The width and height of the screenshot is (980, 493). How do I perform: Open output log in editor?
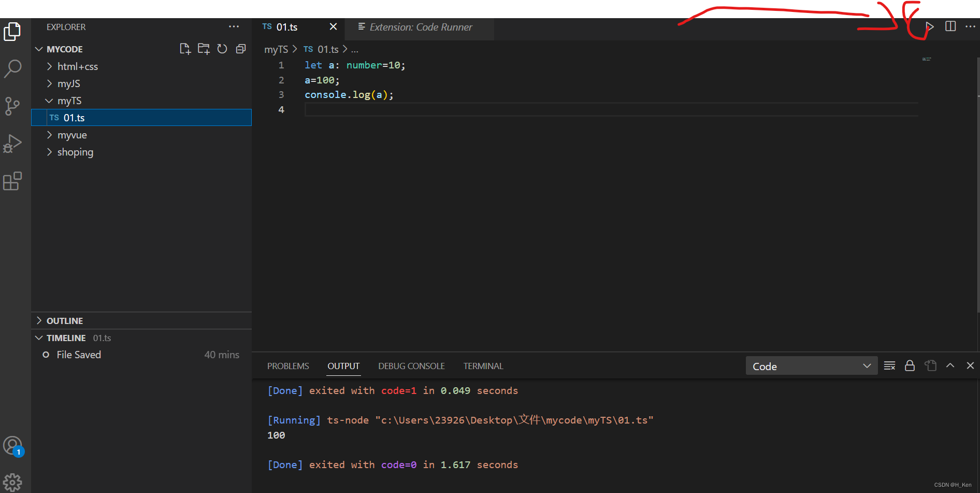click(930, 366)
